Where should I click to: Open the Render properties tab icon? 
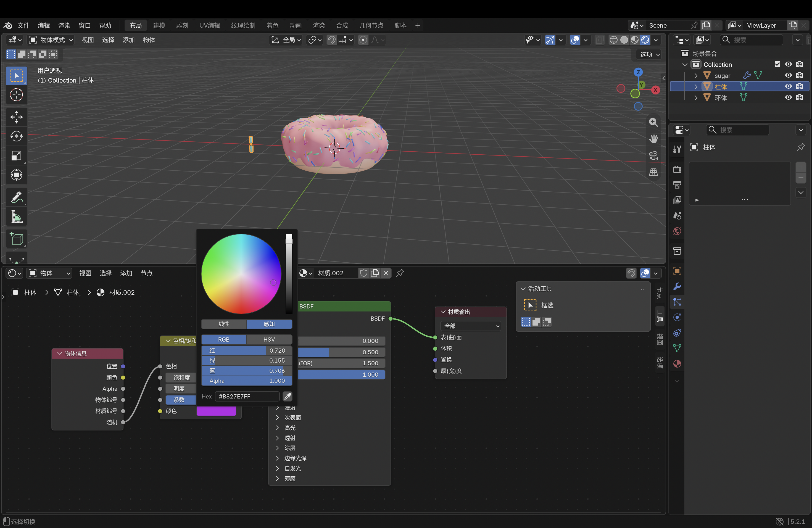(x=677, y=169)
